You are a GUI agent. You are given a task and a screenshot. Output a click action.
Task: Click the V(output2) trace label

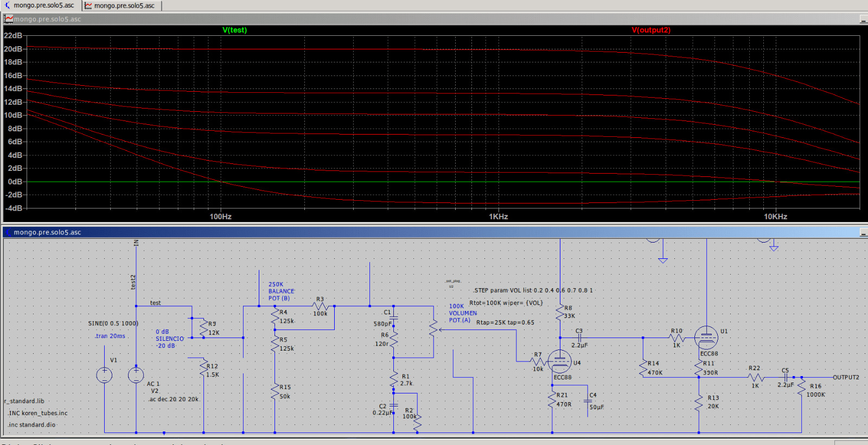tap(651, 30)
